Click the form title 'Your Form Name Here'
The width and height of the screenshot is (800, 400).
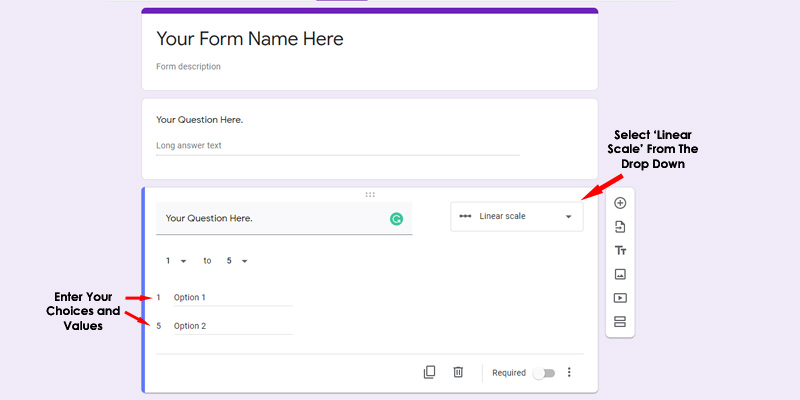click(x=249, y=39)
